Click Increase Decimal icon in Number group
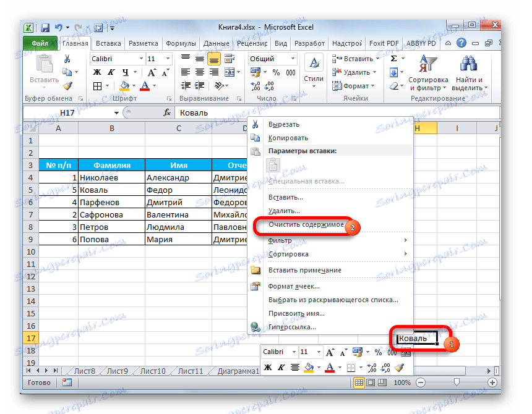The image size is (532, 414). pos(255,86)
